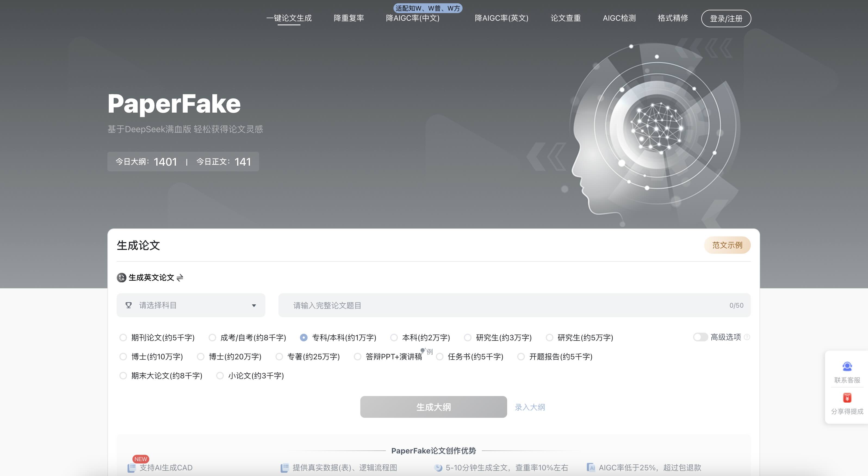Click the 录入大纲 link
The image size is (868, 476).
tap(530, 407)
